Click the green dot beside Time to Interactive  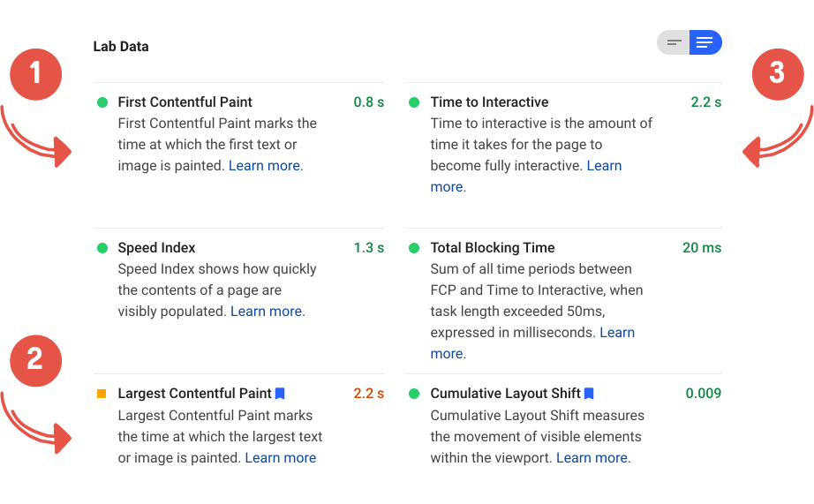click(x=414, y=102)
